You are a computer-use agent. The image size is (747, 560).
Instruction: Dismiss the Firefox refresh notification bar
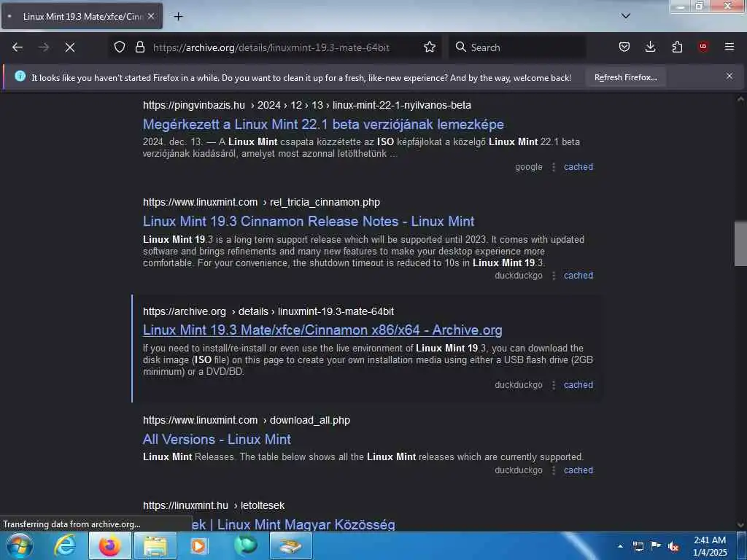pyautogui.click(x=729, y=76)
